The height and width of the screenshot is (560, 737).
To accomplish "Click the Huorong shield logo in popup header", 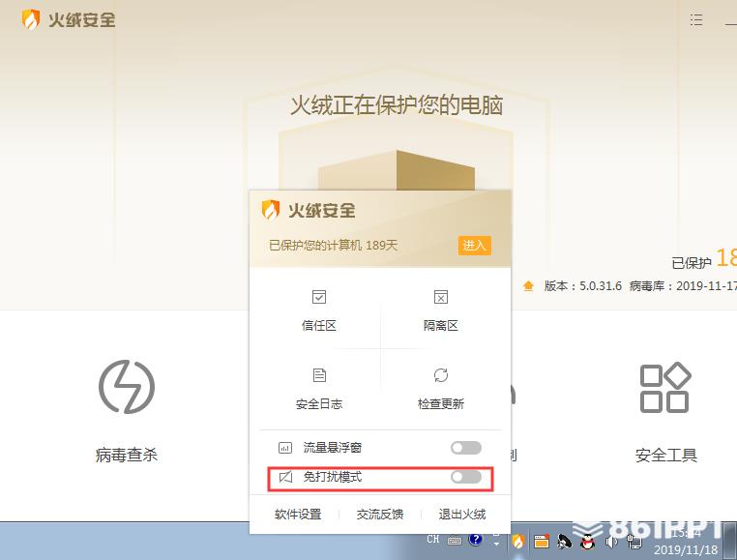I will click(x=270, y=210).
